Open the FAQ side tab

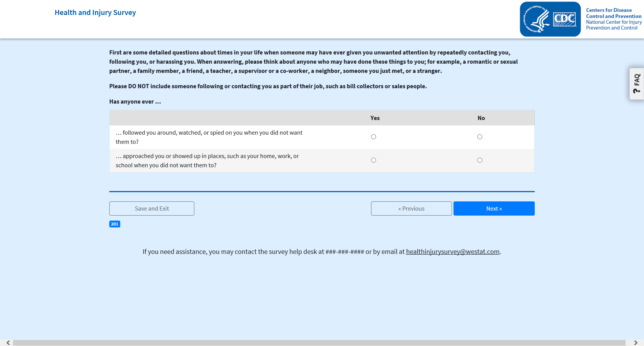637,84
